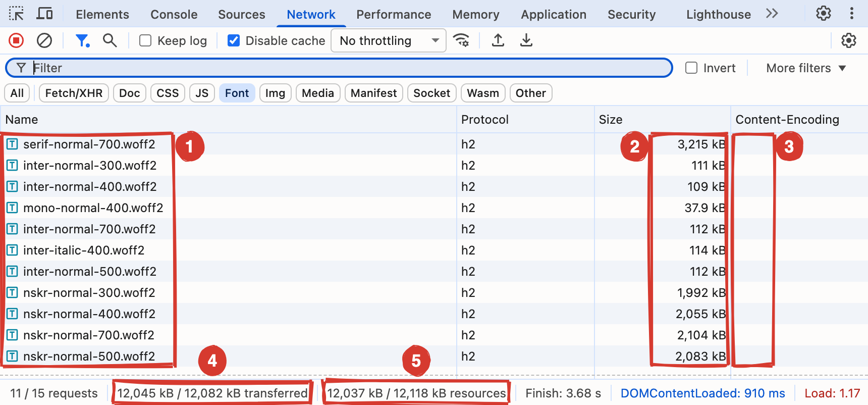Uncheck the Disable cache checkbox

point(234,40)
